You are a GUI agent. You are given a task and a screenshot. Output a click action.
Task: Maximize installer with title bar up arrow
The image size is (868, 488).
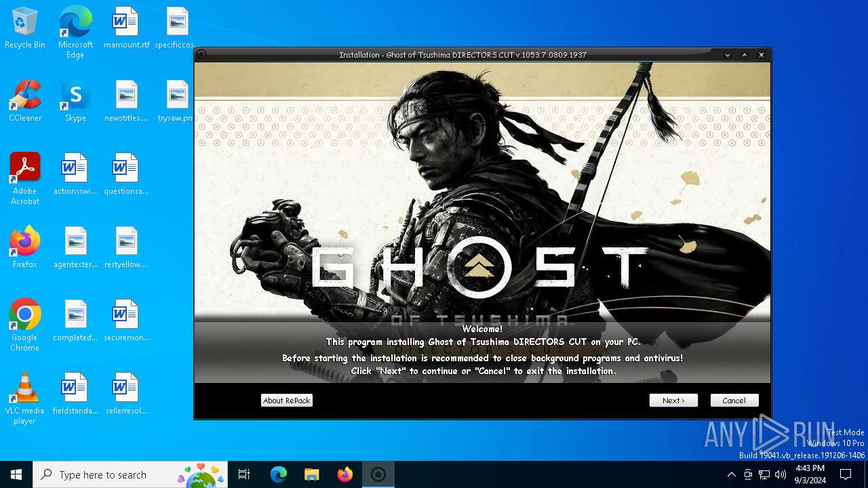pyautogui.click(x=745, y=55)
